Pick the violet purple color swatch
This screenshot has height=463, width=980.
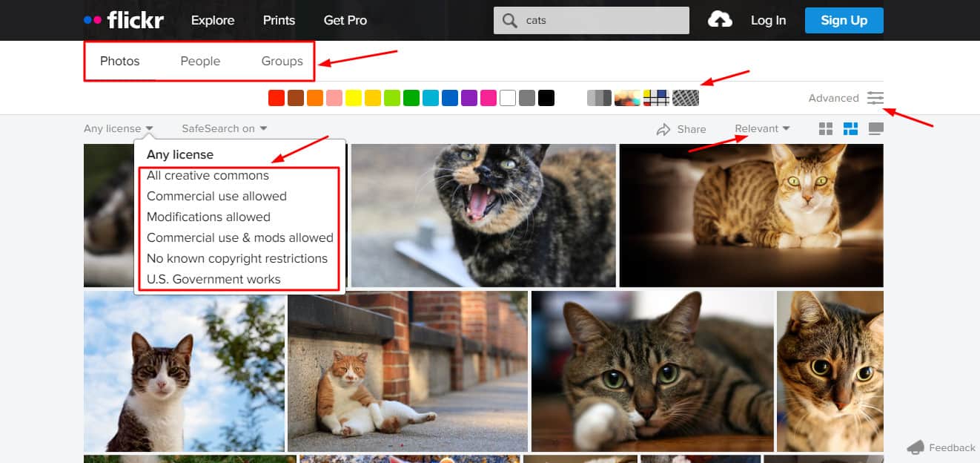(469, 98)
